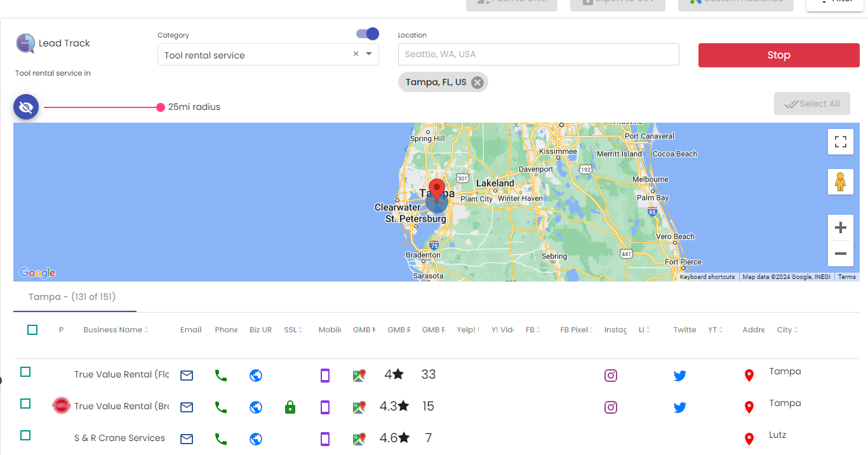
Task: Check the select-all checkbox in table header
Action: [32, 330]
